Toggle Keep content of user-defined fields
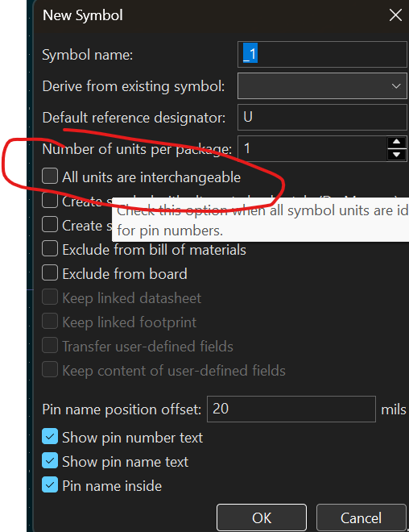Viewport: 409px width, 532px height. (50, 369)
